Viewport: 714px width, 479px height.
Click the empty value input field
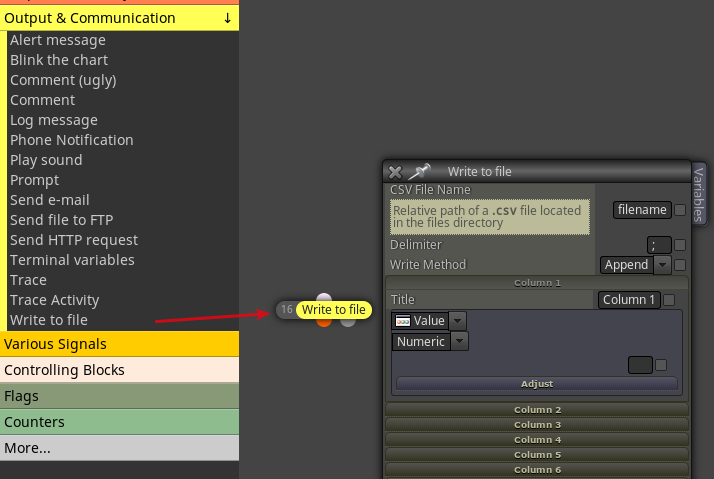[x=640, y=365]
